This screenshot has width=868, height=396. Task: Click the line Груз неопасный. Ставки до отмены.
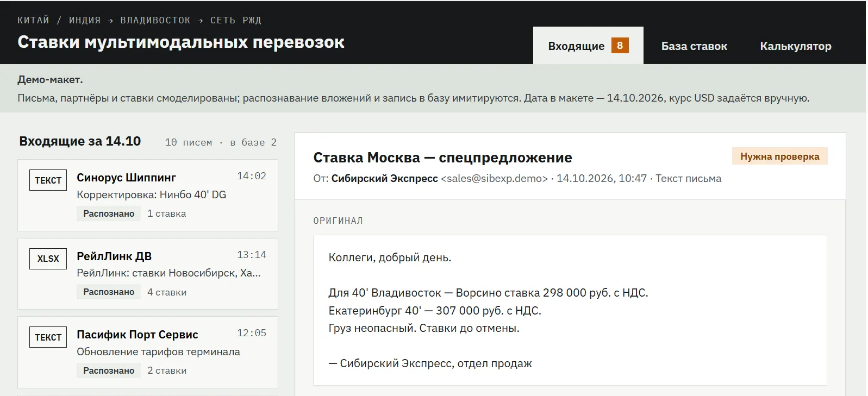coord(424,328)
